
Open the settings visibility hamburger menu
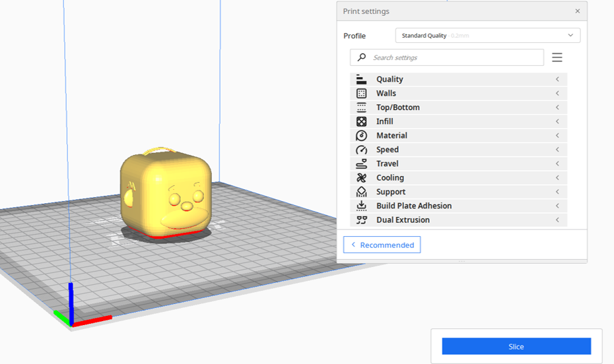[557, 57]
